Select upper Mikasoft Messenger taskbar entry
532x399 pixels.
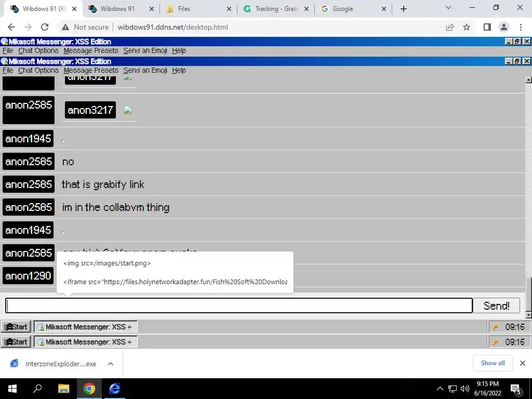[x=86, y=327]
